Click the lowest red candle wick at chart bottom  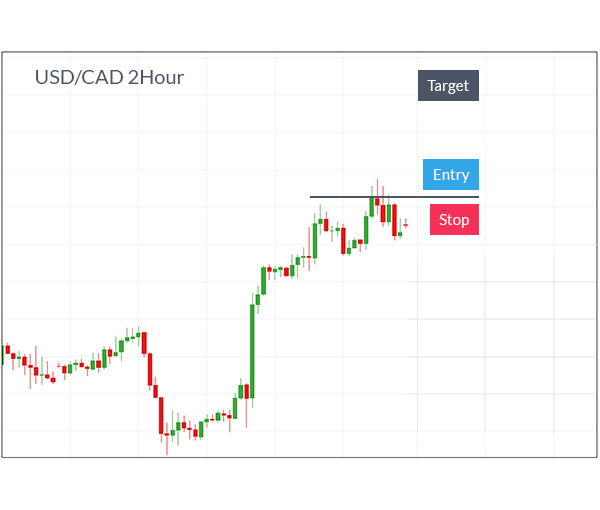167,444
